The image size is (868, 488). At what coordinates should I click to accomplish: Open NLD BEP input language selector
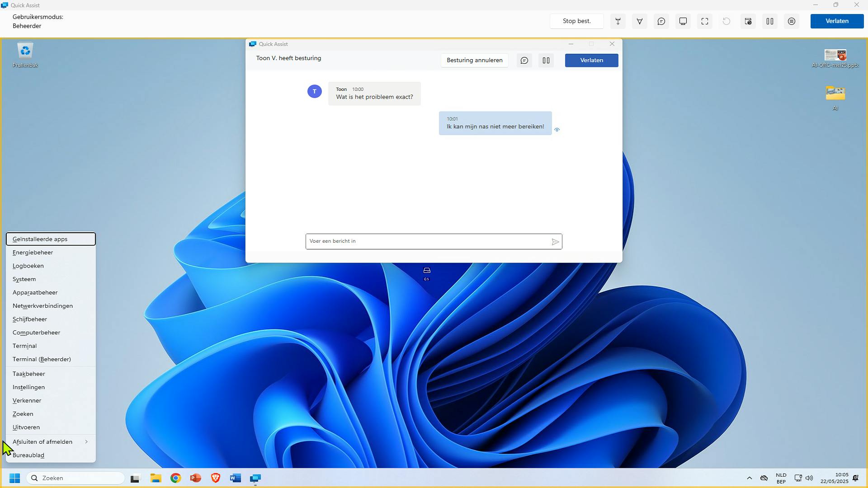click(781, 478)
